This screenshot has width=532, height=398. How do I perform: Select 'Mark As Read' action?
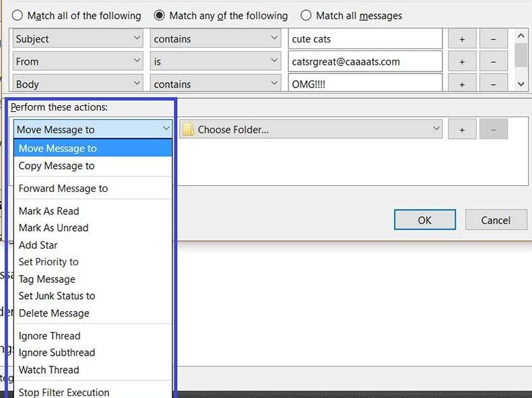tap(93, 211)
